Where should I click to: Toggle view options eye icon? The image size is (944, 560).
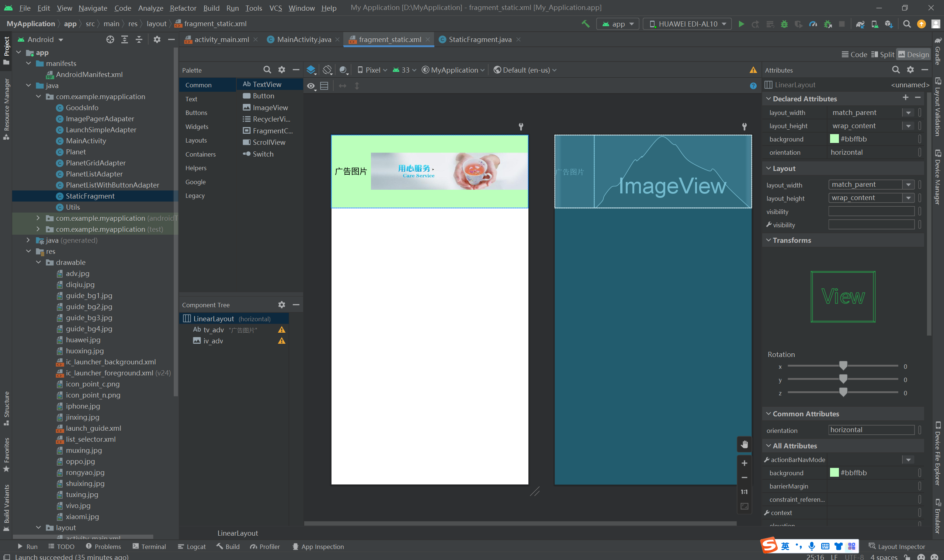pyautogui.click(x=311, y=86)
